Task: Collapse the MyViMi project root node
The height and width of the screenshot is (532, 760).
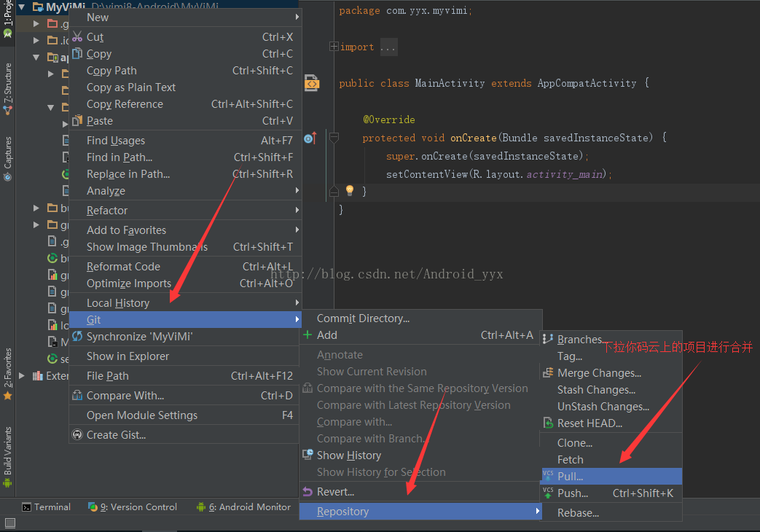Action: 21,7
